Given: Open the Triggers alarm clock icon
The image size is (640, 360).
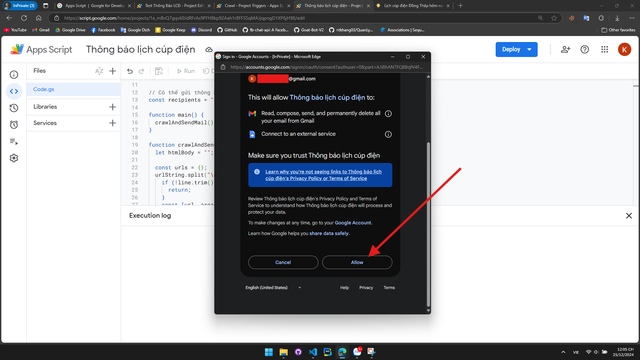Looking at the screenshot, I should (14, 124).
